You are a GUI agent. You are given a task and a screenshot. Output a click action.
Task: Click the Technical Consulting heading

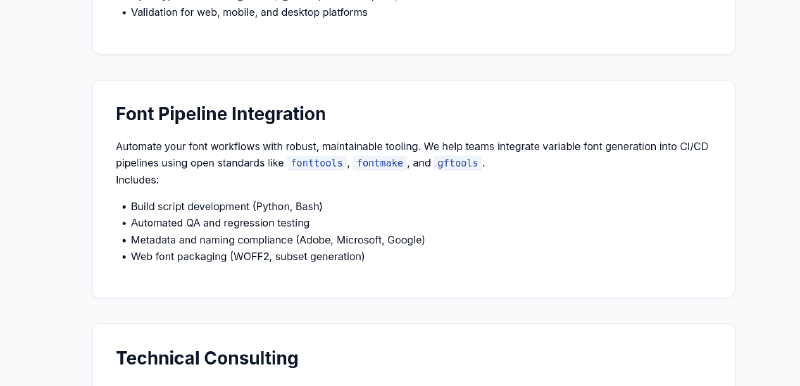(207, 358)
